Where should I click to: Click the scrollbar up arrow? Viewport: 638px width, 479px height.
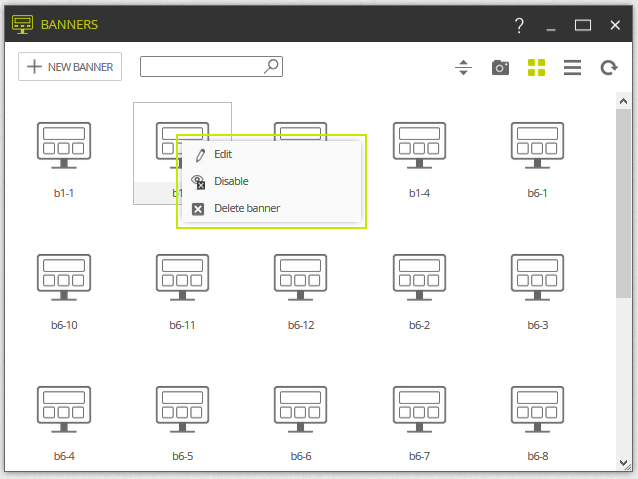click(x=623, y=101)
